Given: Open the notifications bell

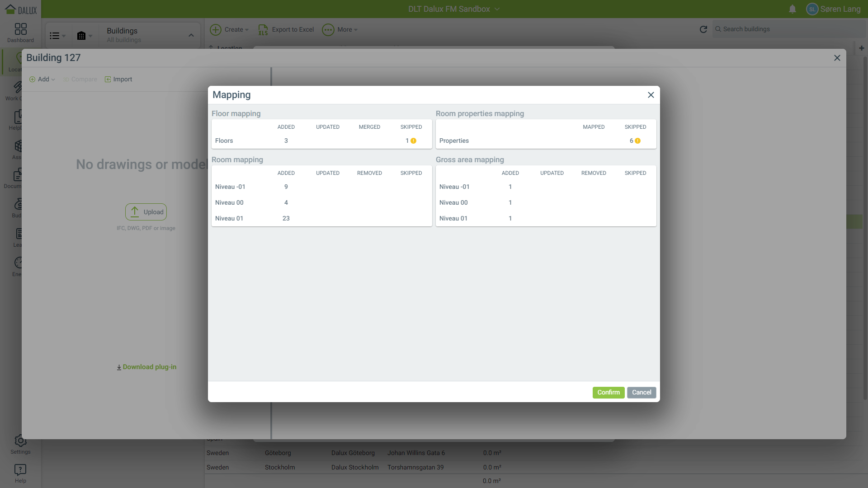Looking at the screenshot, I should [792, 9].
